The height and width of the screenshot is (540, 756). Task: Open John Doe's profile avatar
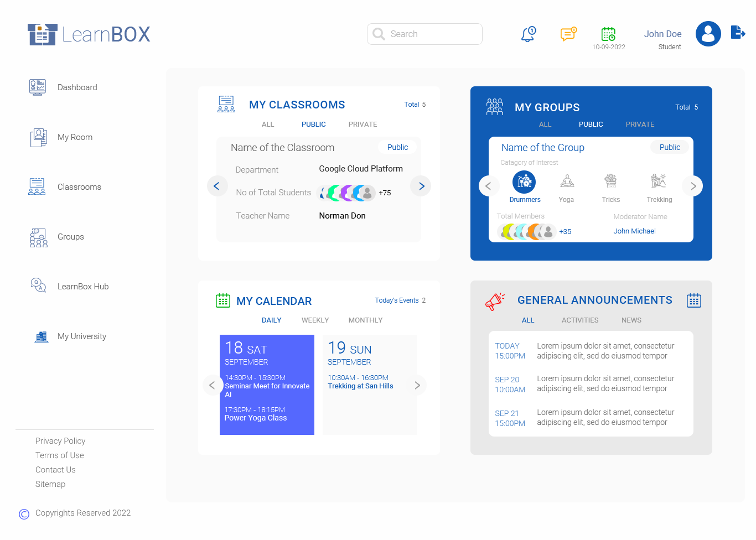tap(708, 34)
